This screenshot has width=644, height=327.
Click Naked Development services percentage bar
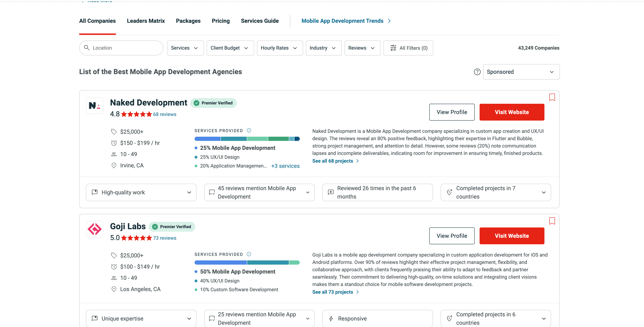(x=247, y=139)
